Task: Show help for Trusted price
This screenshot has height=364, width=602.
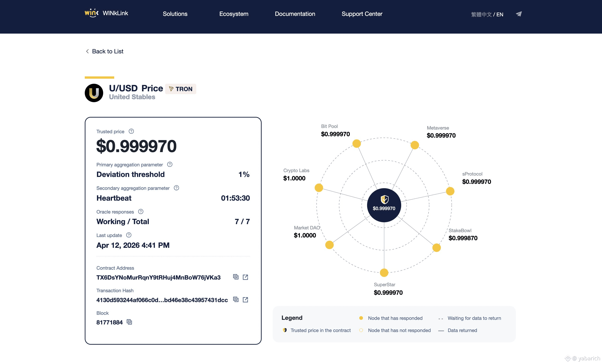Action: click(x=131, y=131)
